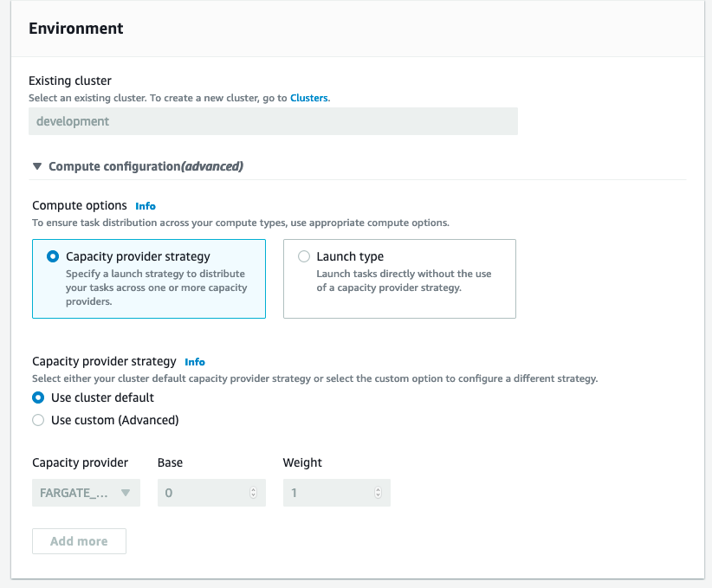Click the Environment panel heading
The height and width of the screenshot is (588, 712).
(76, 29)
